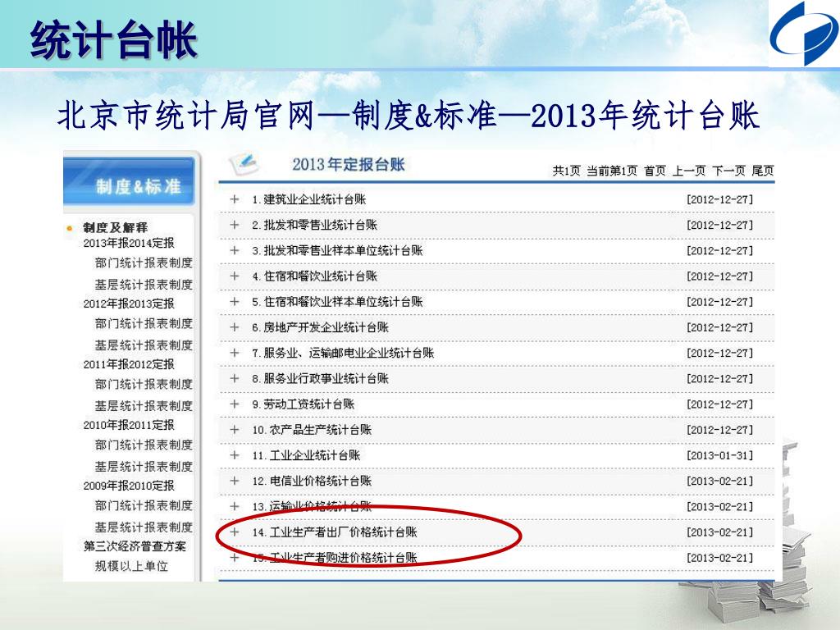Viewport: 840px width, 630px height.
Task: Open 部门统计报表制度 under 2013年报2014定报
Action: 144,263
